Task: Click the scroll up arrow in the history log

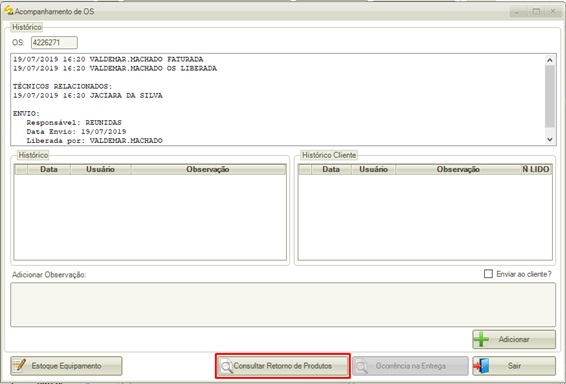Action: pyautogui.click(x=550, y=60)
